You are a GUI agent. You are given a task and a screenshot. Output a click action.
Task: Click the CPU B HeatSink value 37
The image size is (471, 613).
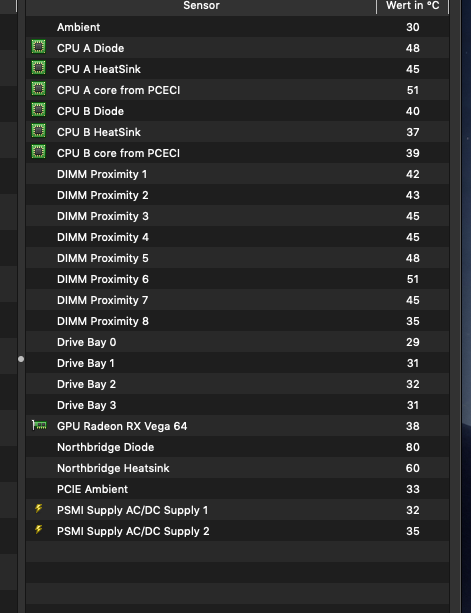pyautogui.click(x=413, y=132)
